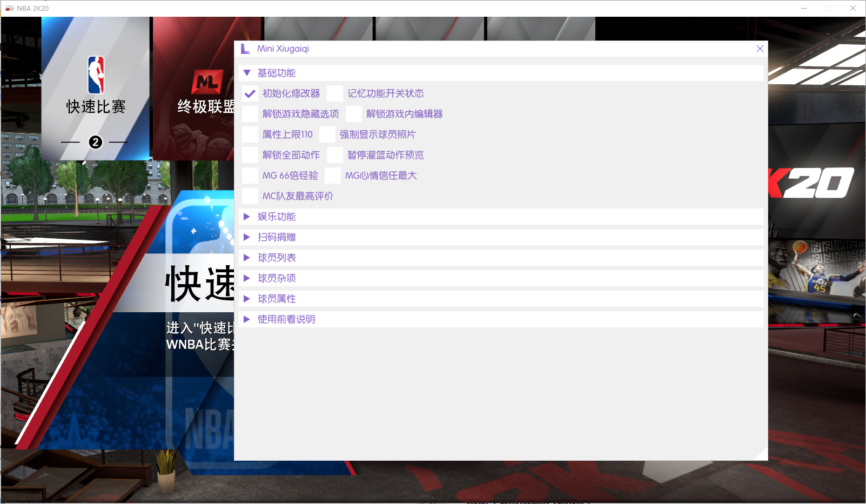Click the ML logo on 终极联盟 tile
Viewport: 866px width, 504px height.
click(207, 82)
